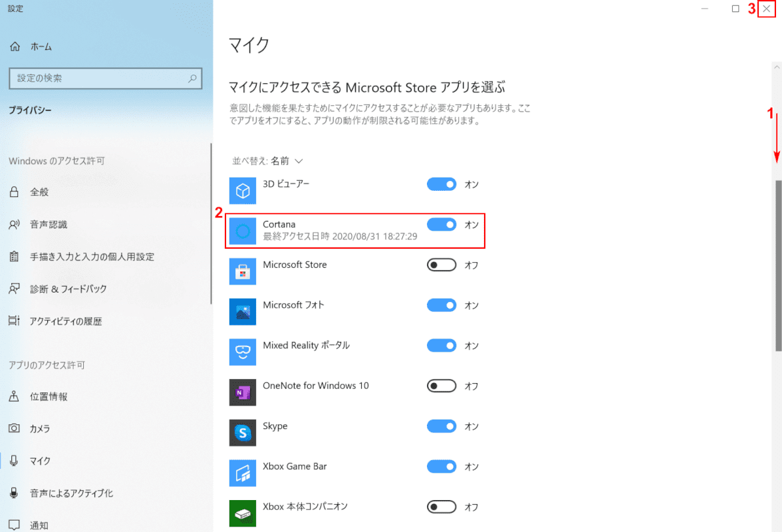Click the voice activation icon beside 音声によるアクティブ化
782x532 pixels.
click(x=14, y=493)
